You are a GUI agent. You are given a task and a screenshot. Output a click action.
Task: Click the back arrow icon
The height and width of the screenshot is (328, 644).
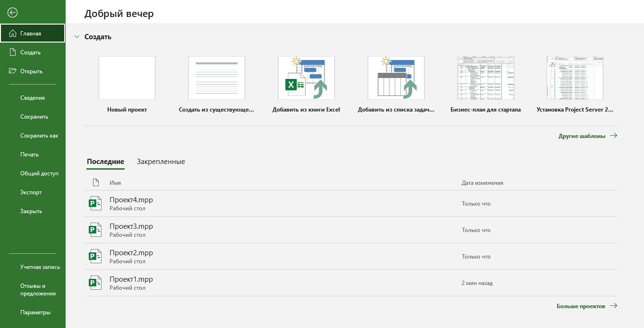pos(13,13)
